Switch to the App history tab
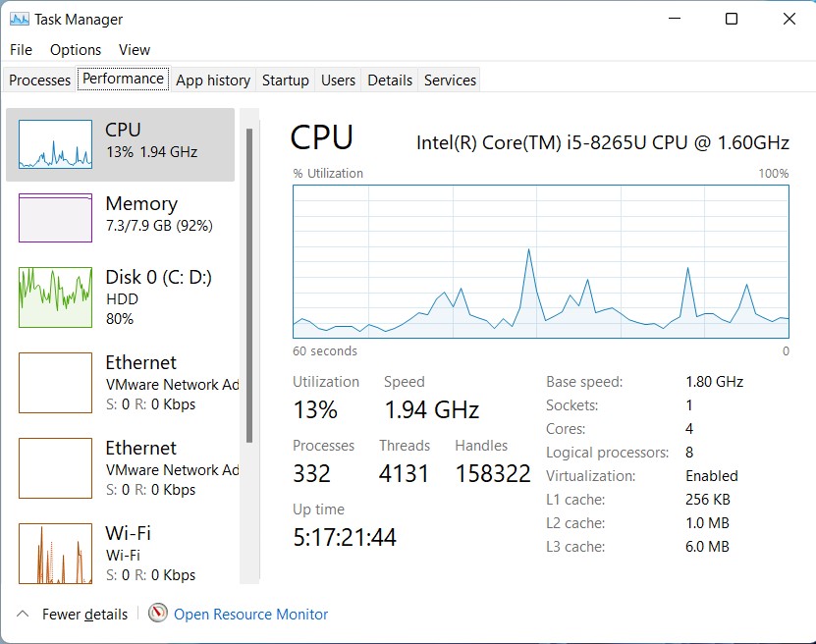The width and height of the screenshot is (816, 644). pyautogui.click(x=212, y=80)
